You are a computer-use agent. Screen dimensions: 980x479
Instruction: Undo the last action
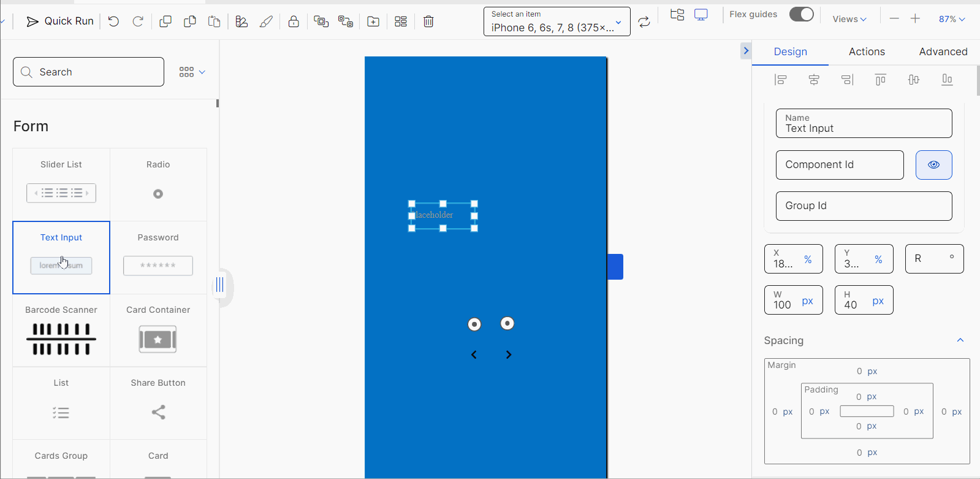pos(114,21)
